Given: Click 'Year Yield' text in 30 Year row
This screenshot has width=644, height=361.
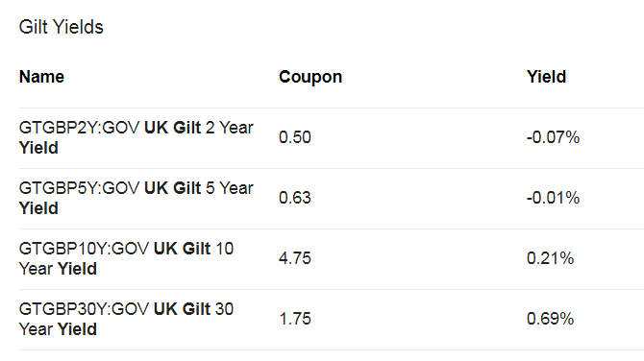Looking at the screenshot, I should point(58,329).
